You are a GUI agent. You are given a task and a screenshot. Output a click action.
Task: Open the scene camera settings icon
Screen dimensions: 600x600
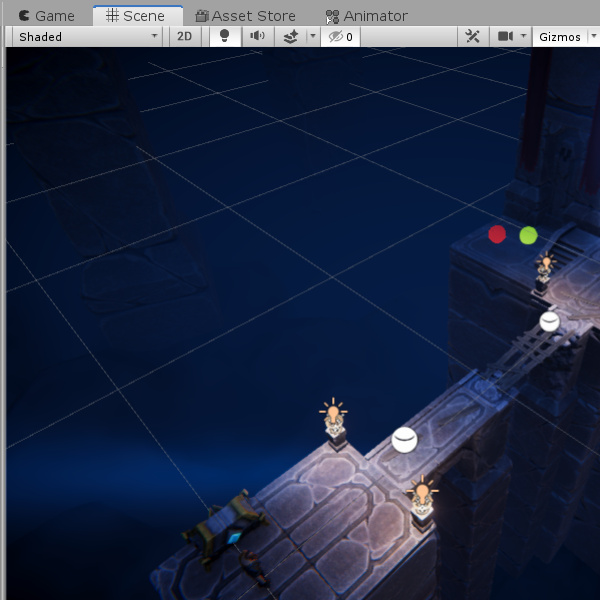pyautogui.click(x=505, y=37)
